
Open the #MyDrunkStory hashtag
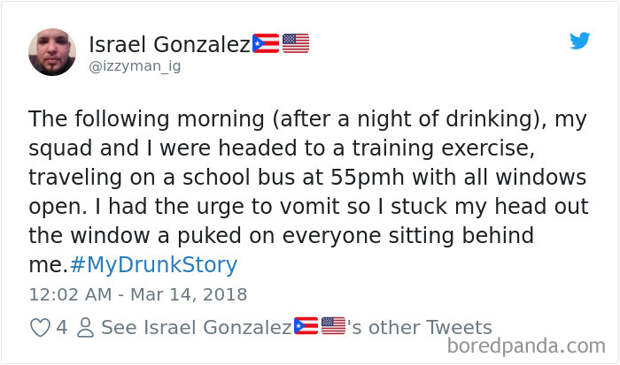point(153,265)
